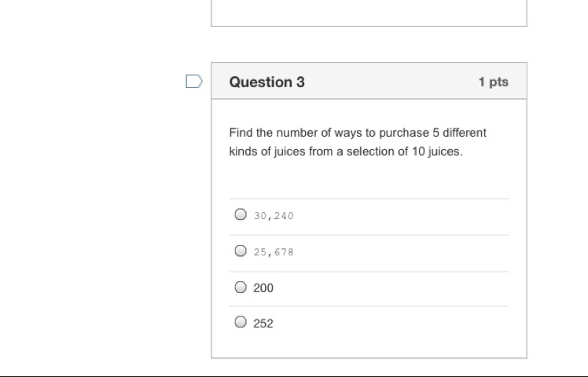The width and height of the screenshot is (588, 377).
Task: Select the 30,240 radio button
Action: [241, 214]
